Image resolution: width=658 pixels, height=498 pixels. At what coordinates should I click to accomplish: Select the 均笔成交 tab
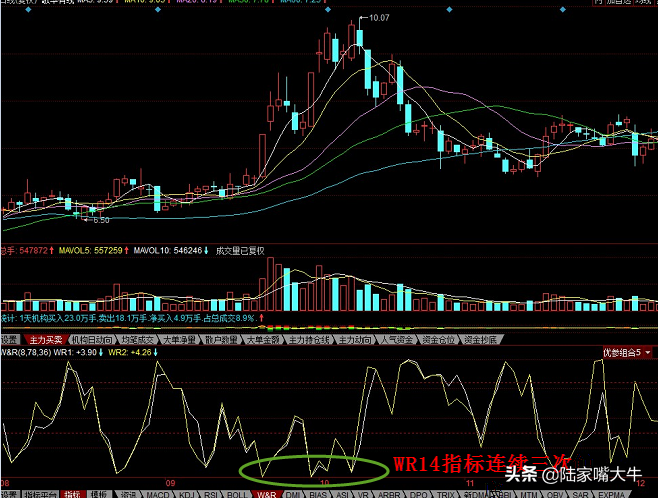[x=137, y=339]
